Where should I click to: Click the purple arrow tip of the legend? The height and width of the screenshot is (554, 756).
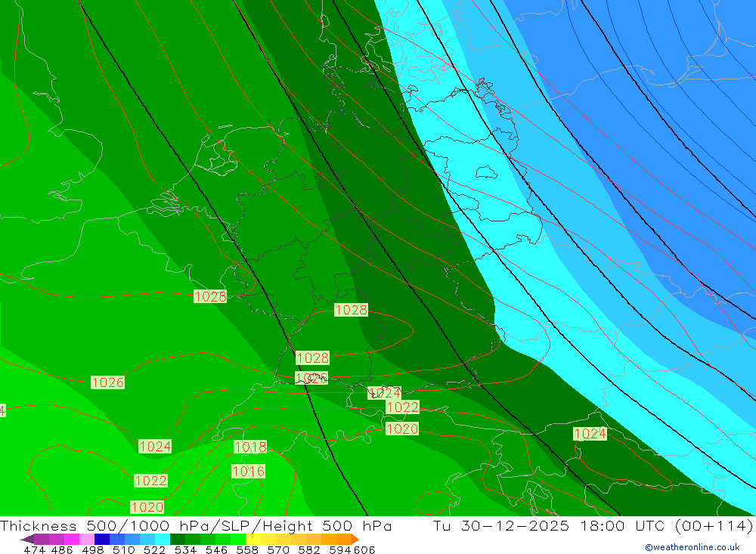pyautogui.click(x=27, y=539)
